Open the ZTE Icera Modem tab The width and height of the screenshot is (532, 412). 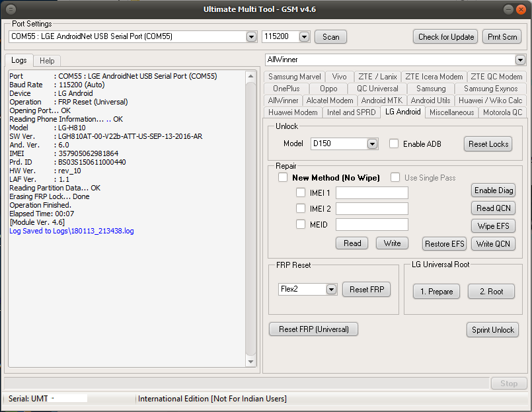tap(434, 77)
